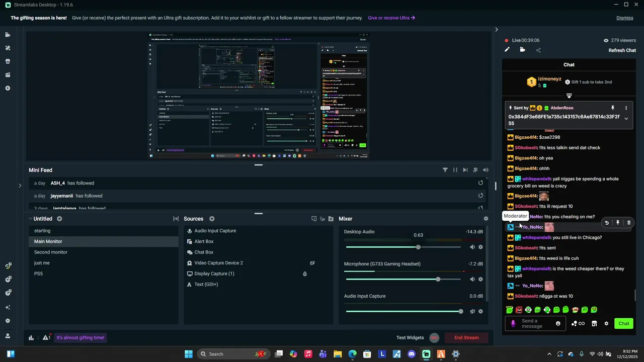Open the sidebar settings gear icon

(x=8, y=321)
